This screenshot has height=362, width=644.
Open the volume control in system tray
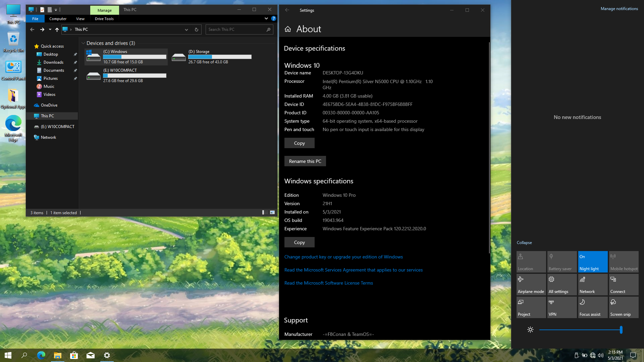[x=601, y=355]
